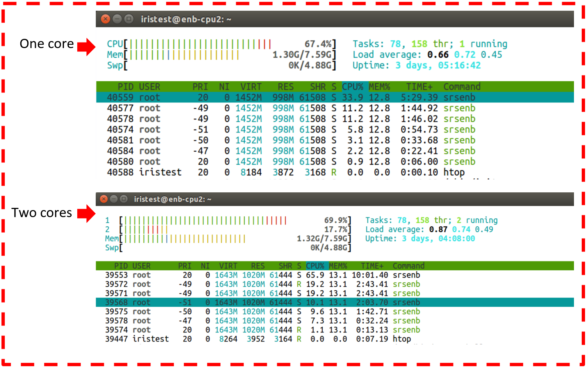Select srsenb process with PID 40577
588x371 pixels.
pyautogui.click(x=335, y=108)
